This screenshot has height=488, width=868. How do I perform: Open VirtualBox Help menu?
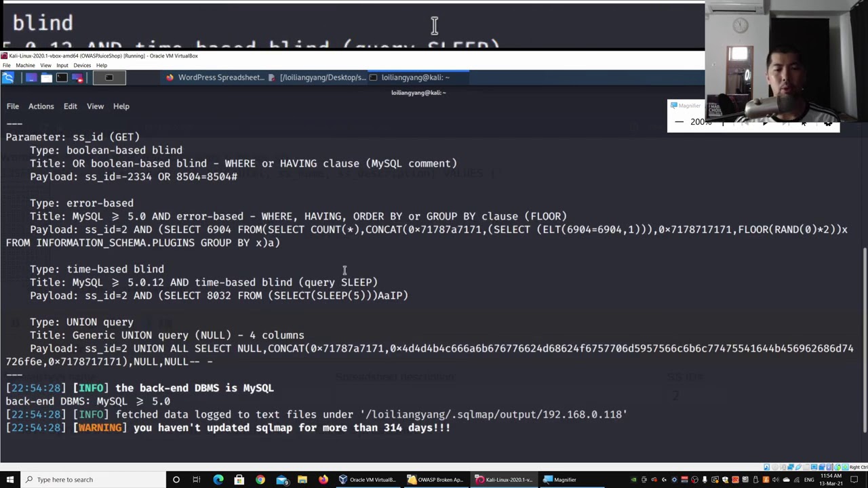point(101,65)
